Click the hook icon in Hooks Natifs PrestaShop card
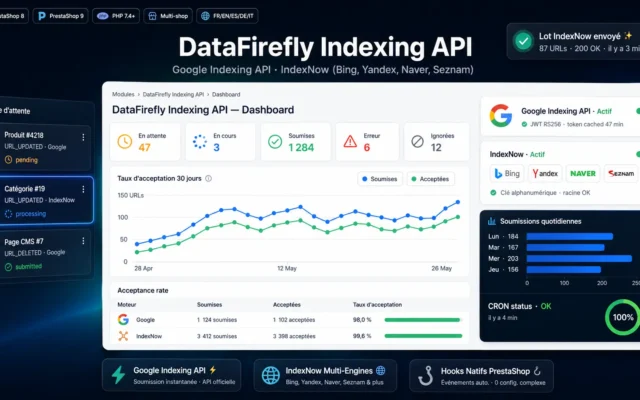Viewport: 640px width, 400px height. point(425,376)
